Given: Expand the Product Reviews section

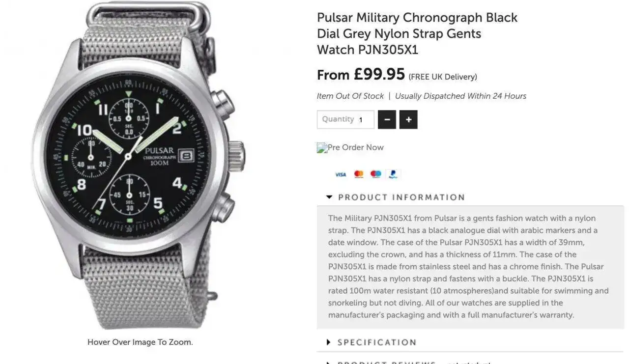Looking at the screenshot, I should pos(386,363).
